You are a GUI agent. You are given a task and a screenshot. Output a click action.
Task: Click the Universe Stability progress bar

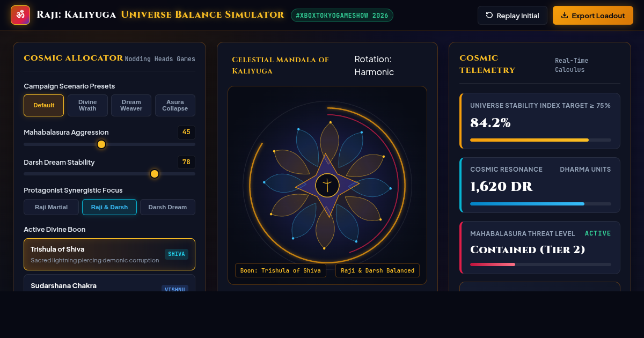point(540,140)
